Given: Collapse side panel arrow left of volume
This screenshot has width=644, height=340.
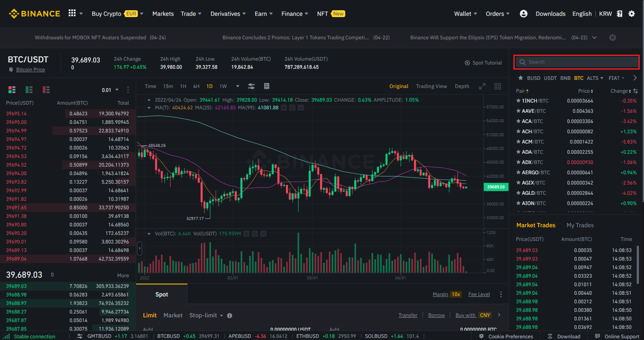Looking at the screenshot, I should click(139, 248).
